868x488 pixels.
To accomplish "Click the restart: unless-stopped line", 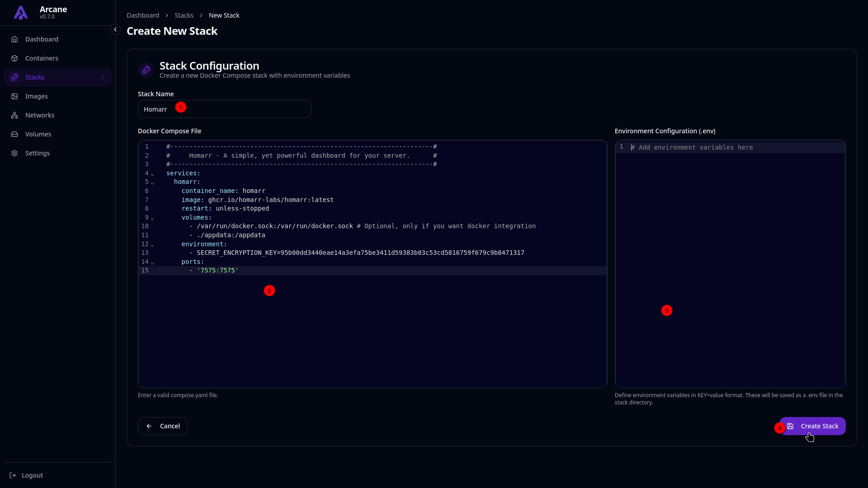I will click(x=225, y=208).
